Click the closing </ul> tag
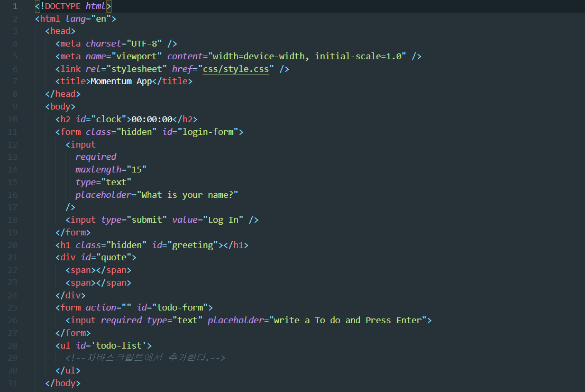 68,371
